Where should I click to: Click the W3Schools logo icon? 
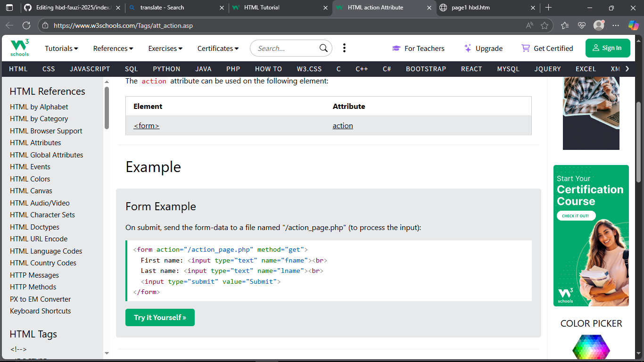(x=20, y=48)
